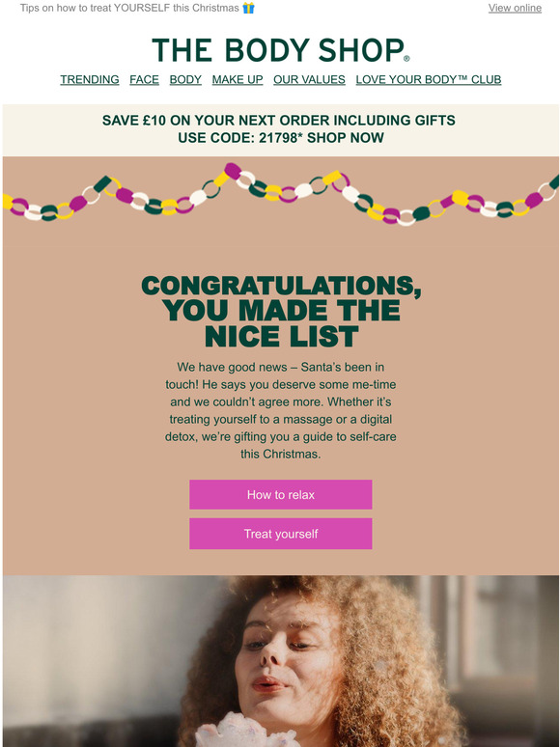Image resolution: width=560 pixels, height=747 pixels.
Task: Click the white fluffy item being held
Action: pos(247,730)
